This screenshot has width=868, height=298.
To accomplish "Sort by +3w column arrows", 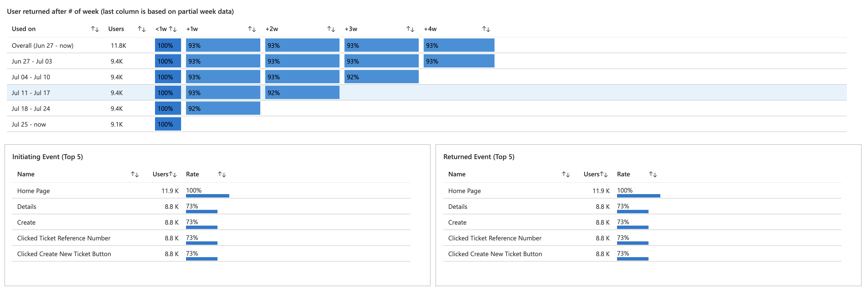I will (x=410, y=29).
